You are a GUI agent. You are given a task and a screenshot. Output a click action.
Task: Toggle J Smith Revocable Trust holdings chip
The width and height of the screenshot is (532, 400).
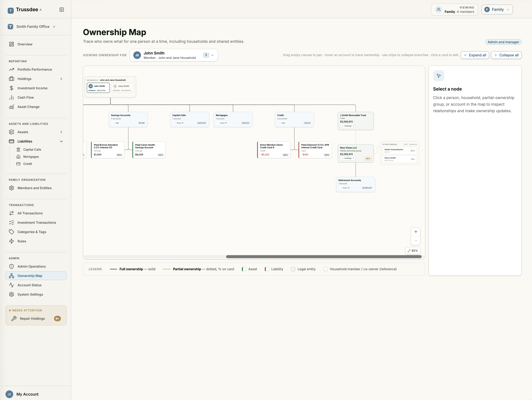pyautogui.click(x=348, y=126)
